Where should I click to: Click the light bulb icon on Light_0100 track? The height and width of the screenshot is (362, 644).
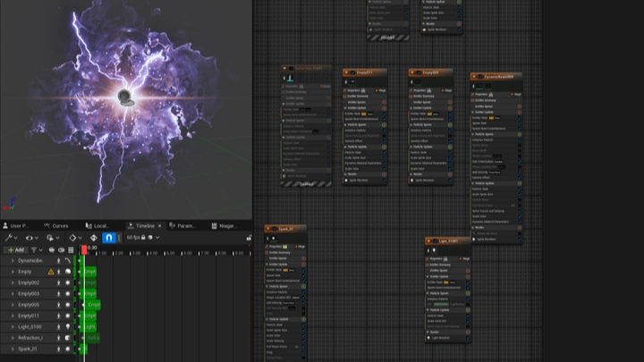(68, 327)
